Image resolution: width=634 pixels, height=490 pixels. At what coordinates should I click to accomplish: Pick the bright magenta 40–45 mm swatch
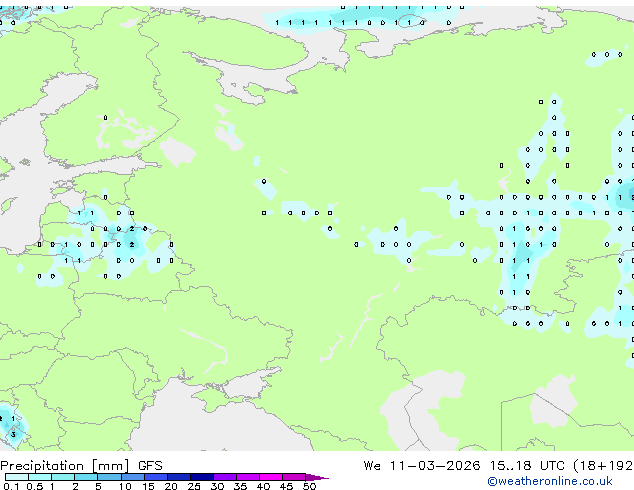[x=271, y=477]
